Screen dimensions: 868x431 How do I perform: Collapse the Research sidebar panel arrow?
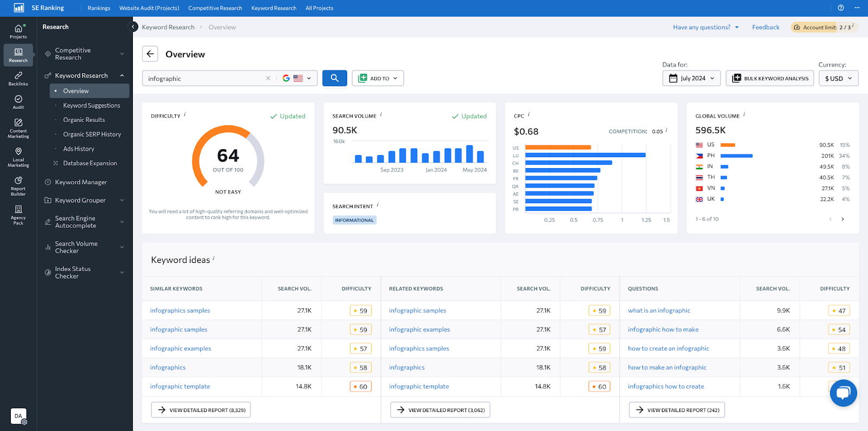click(133, 27)
